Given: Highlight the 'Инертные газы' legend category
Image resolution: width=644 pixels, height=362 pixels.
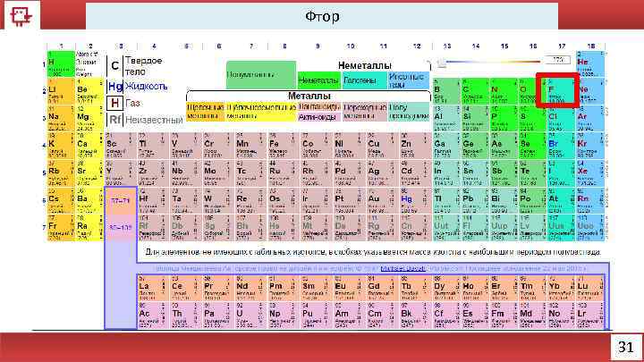Looking at the screenshot, I should click(408, 80).
